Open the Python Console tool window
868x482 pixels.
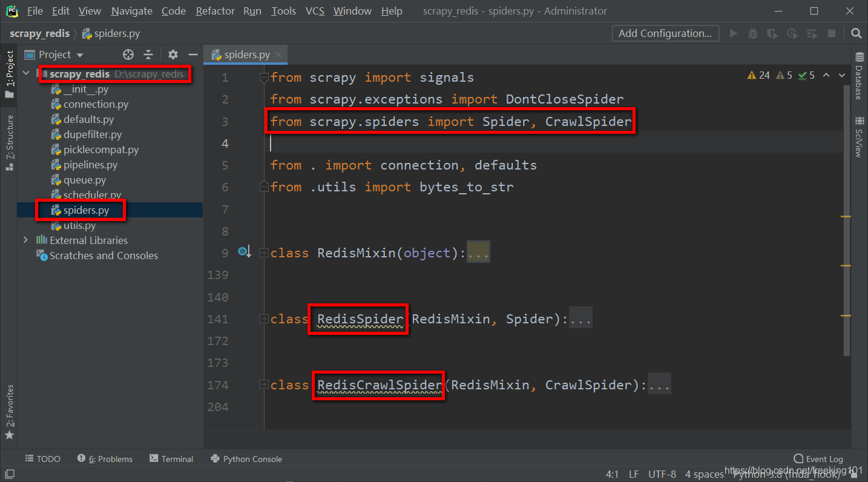click(246, 459)
